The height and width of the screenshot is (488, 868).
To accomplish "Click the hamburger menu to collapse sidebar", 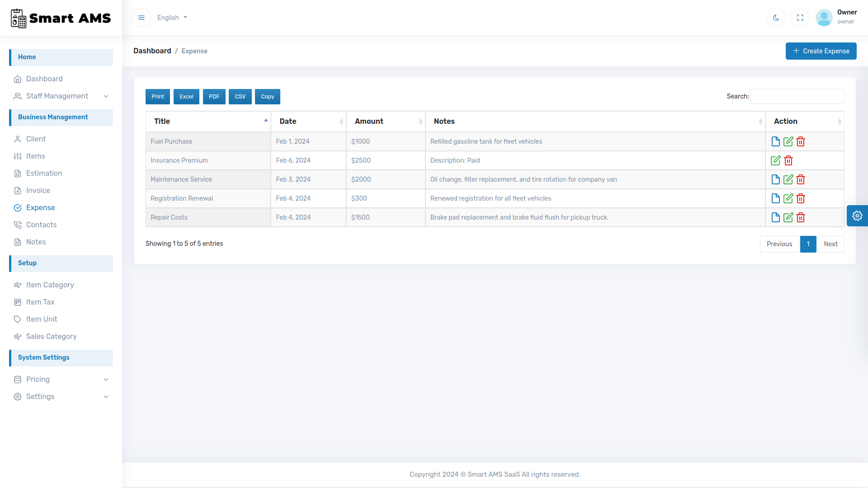I will (141, 18).
